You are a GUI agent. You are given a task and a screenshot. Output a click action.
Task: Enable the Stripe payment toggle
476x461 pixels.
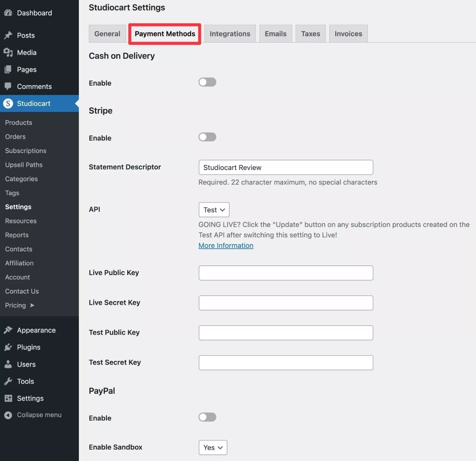207,137
